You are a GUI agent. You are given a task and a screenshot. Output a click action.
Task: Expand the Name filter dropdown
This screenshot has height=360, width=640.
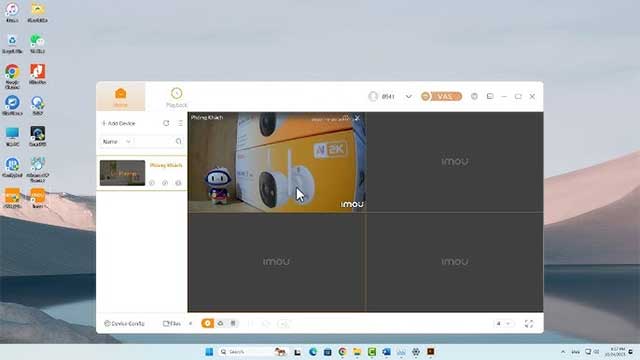click(x=117, y=142)
